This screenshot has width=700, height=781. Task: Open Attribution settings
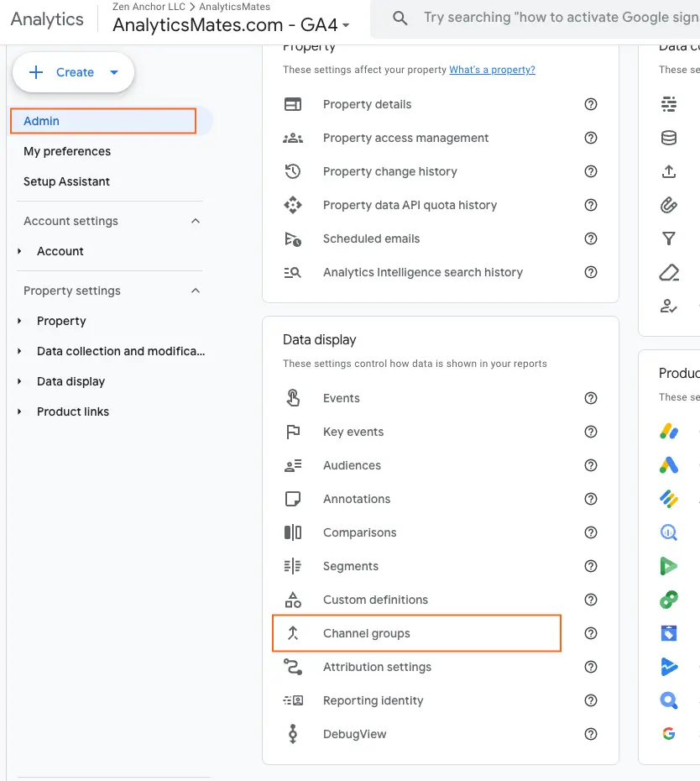[377, 667]
